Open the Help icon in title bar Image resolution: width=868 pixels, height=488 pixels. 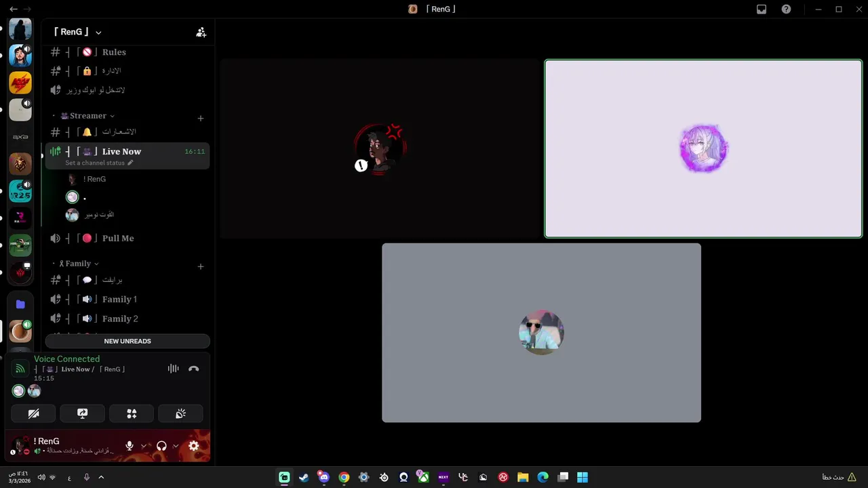(x=786, y=9)
